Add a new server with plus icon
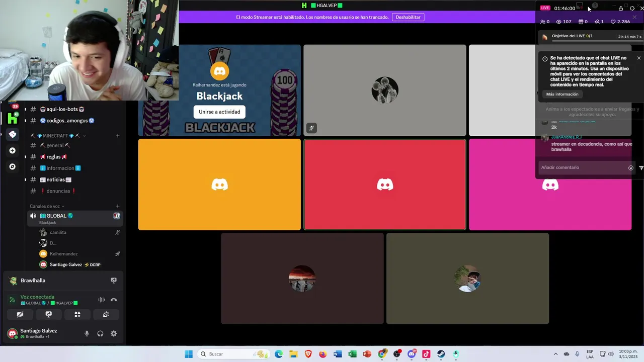644x362 pixels. (13, 150)
